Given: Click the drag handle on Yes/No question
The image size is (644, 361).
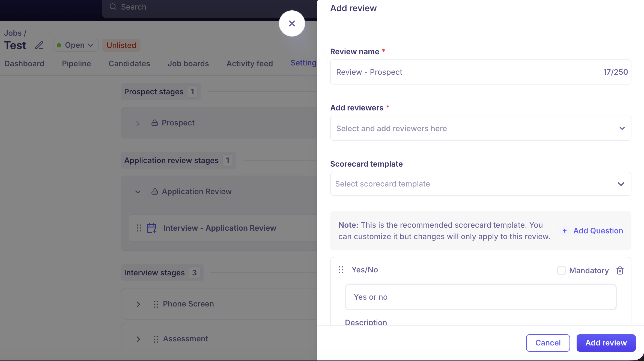Looking at the screenshot, I should 341,270.
